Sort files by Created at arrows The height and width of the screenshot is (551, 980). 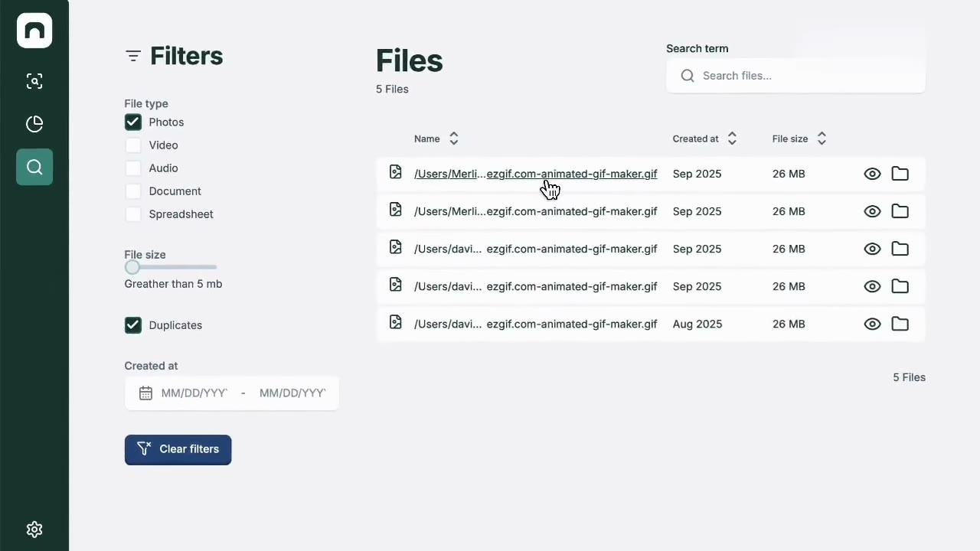click(x=732, y=139)
